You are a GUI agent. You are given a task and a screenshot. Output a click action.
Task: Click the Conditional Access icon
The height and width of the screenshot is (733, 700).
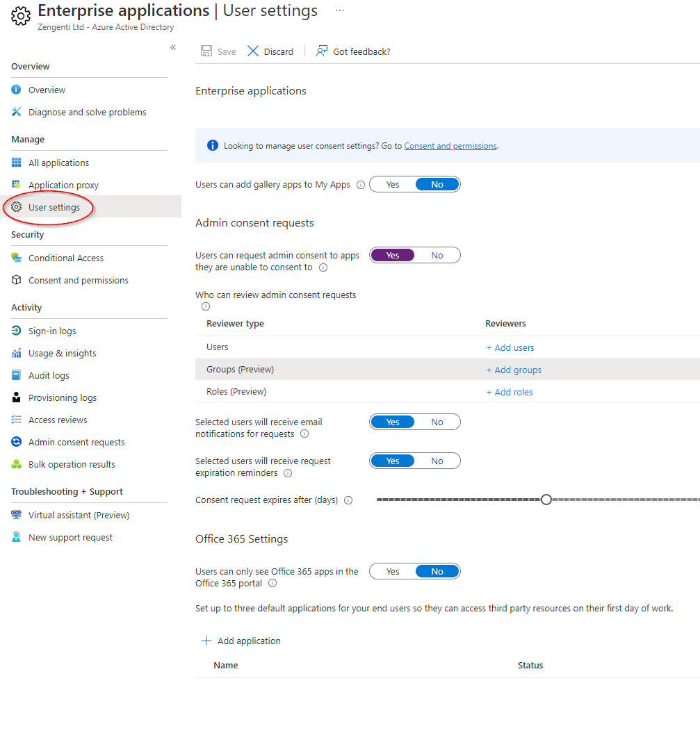17,258
